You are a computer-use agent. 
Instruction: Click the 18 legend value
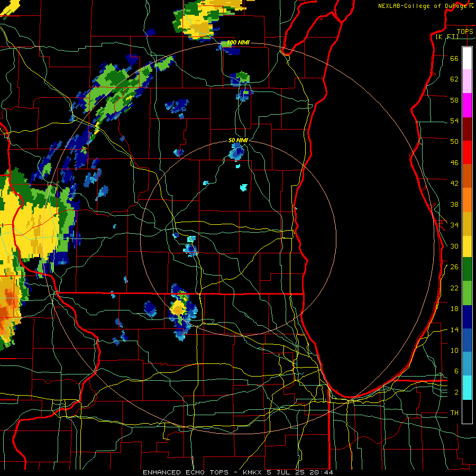(454, 309)
